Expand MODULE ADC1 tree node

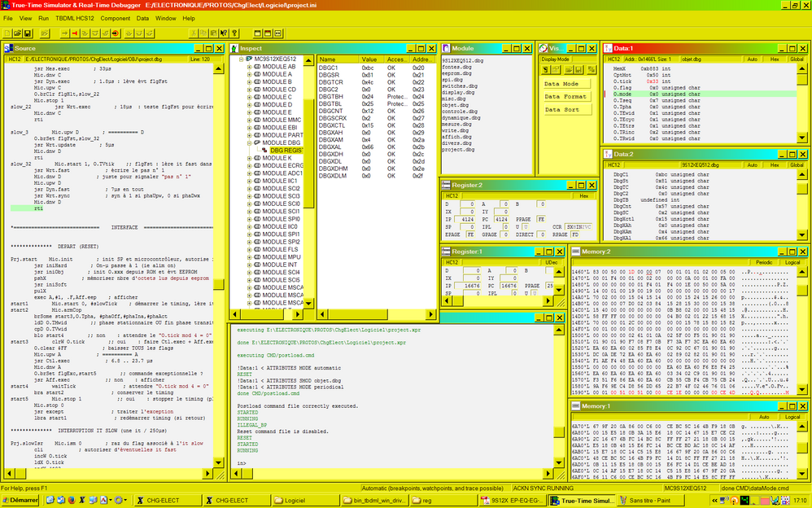249,173
